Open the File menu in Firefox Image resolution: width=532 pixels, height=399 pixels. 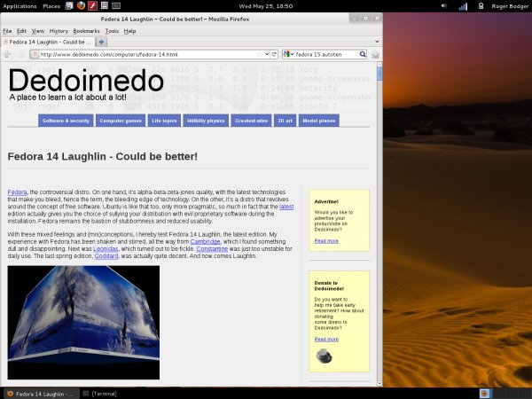tap(7, 31)
